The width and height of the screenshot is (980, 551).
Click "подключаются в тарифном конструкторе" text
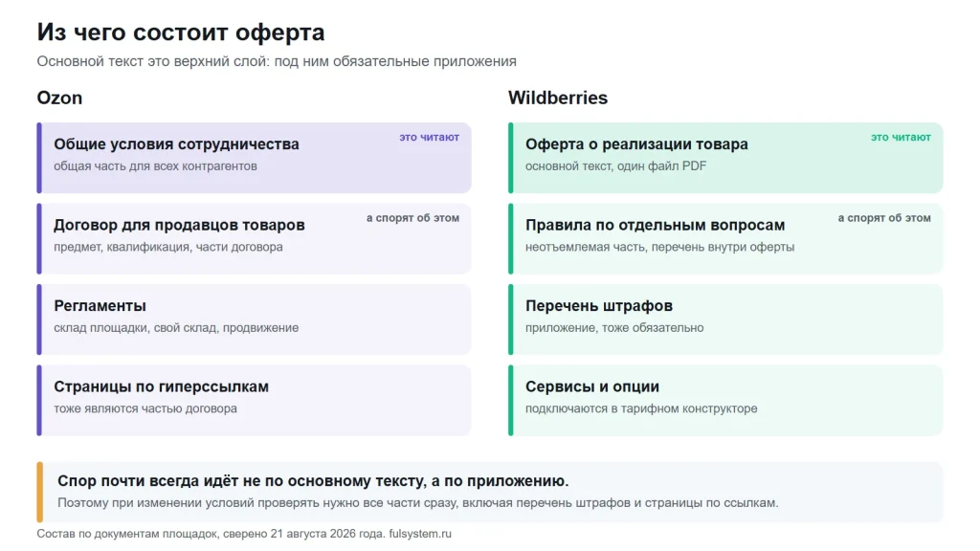pos(641,408)
